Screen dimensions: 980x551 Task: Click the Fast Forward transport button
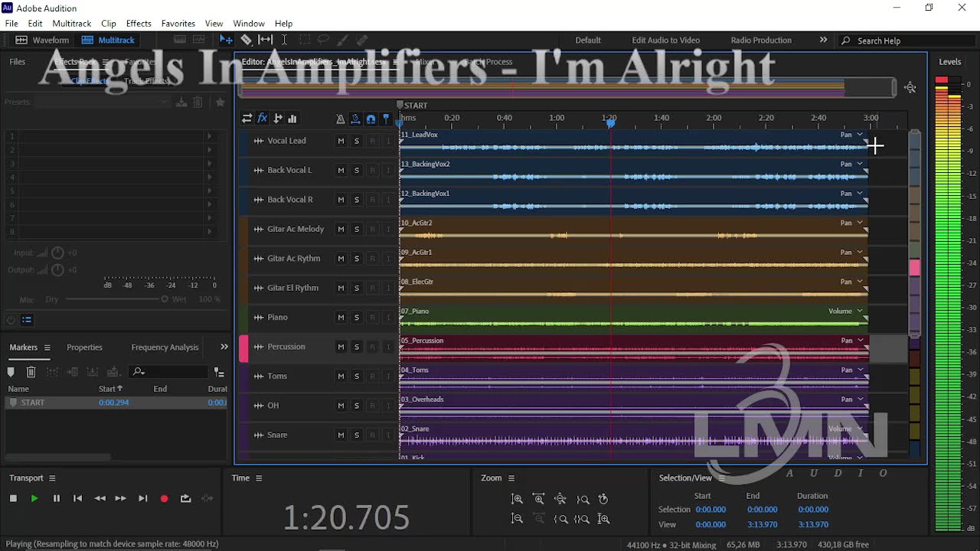pos(120,498)
